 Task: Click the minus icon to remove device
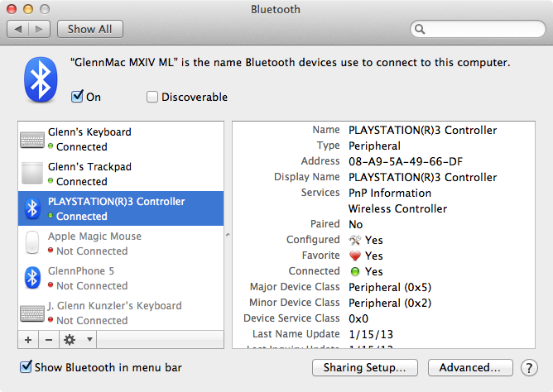point(48,340)
